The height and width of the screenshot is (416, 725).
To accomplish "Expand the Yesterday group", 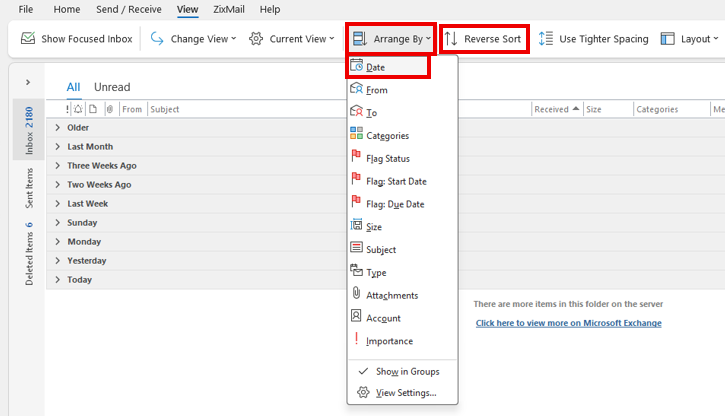I will click(57, 261).
